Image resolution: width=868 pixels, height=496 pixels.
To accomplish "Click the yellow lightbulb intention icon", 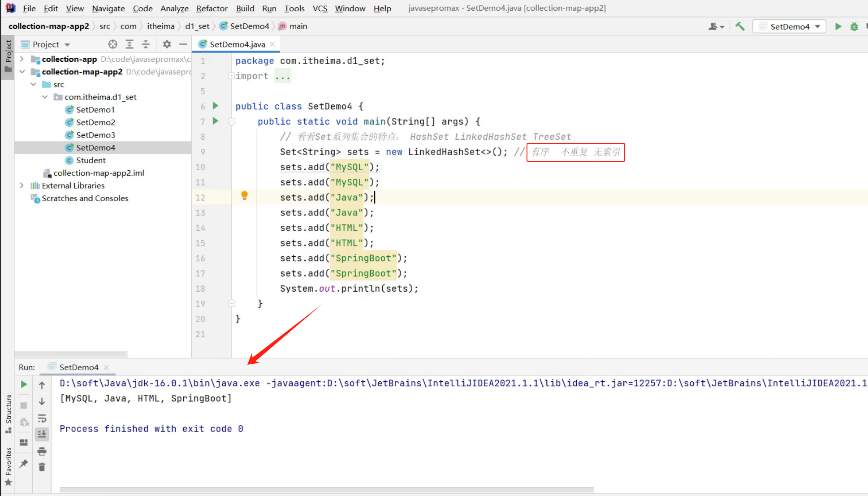I will pos(244,195).
